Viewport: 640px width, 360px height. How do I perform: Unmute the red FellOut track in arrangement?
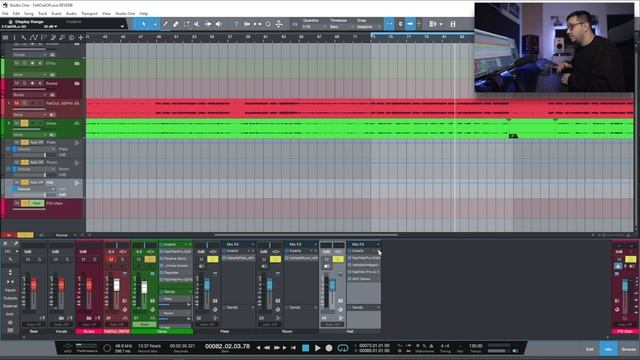tap(17, 103)
